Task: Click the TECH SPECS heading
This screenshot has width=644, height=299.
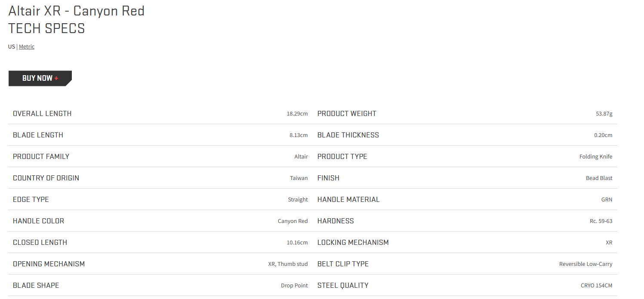Action: coord(46,28)
